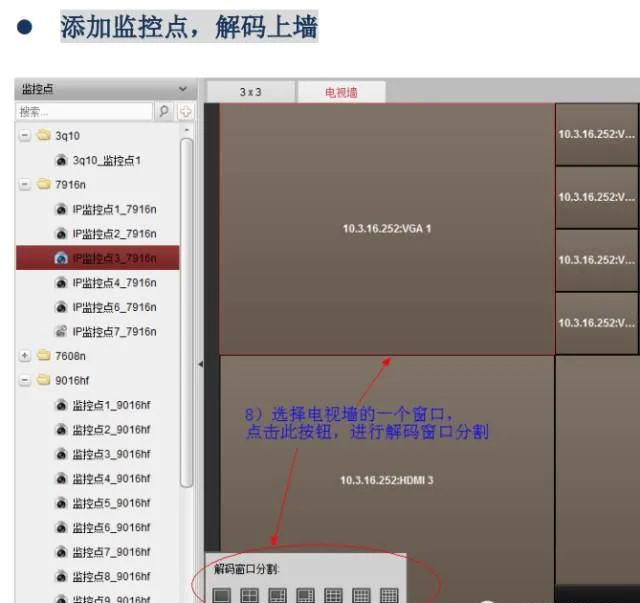The image size is (640, 603).
Task: Click the search magnifier icon
Action: (164, 111)
